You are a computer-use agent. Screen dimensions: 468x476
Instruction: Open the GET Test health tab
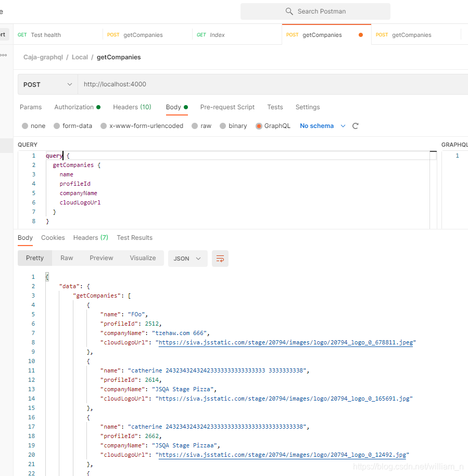[40, 35]
